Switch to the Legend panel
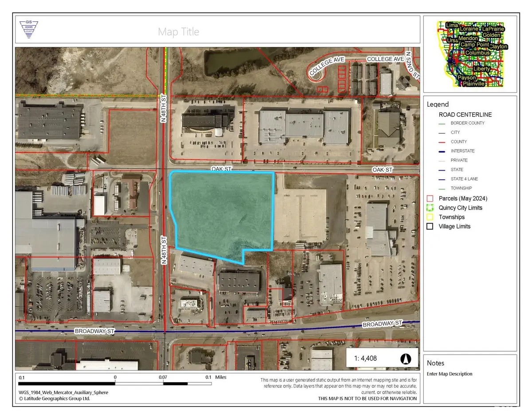 coord(438,104)
